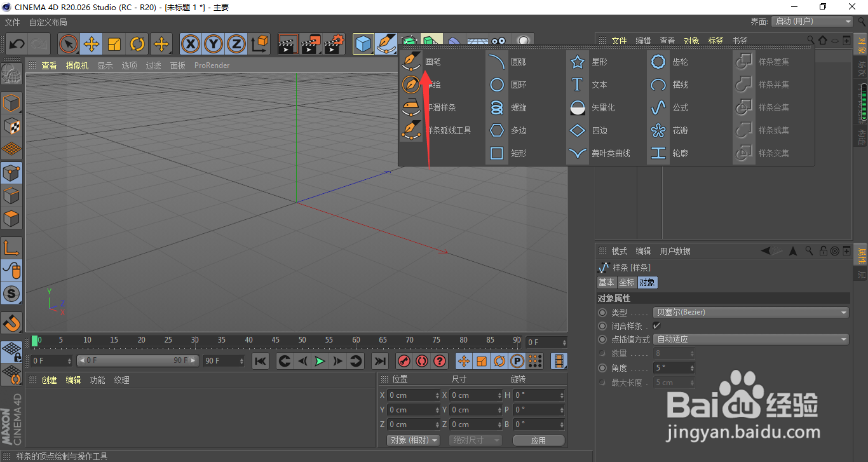
Task: Click red record keyframe button
Action: tap(403, 361)
